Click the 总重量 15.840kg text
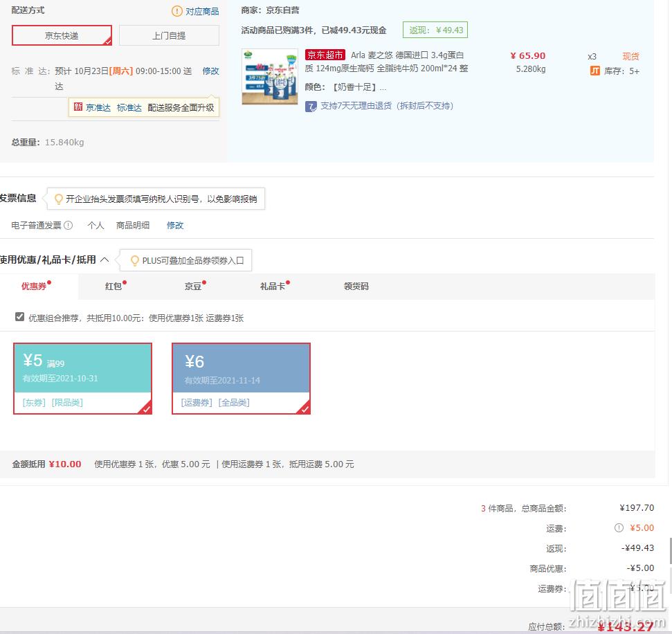The image size is (672, 634). (x=48, y=143)
